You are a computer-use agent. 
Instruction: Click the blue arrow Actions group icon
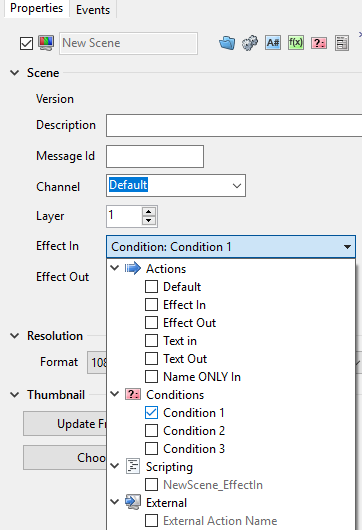(x=132, y=268)
